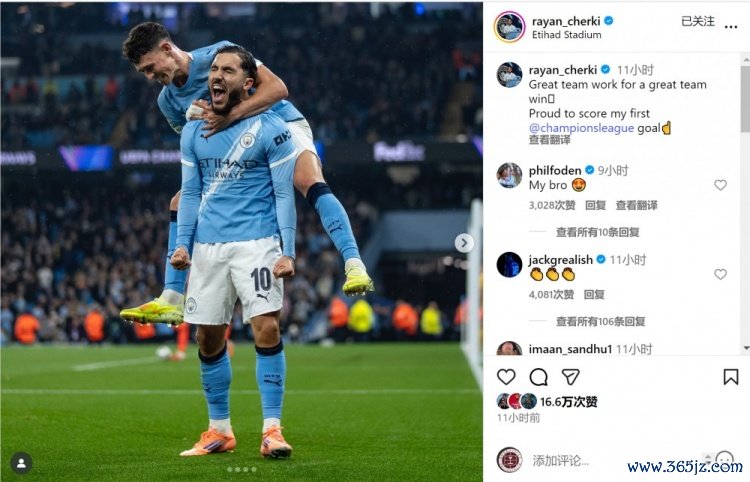Screen dimensions: 750x482
Task: Reply to philfoden's comment
Action: point(596,206)
